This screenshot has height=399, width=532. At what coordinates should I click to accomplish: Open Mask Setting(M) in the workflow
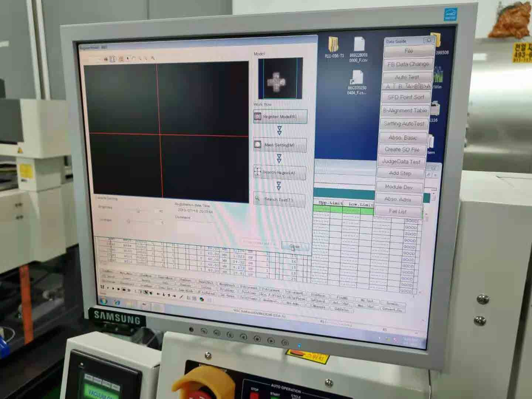pos(280,145)
